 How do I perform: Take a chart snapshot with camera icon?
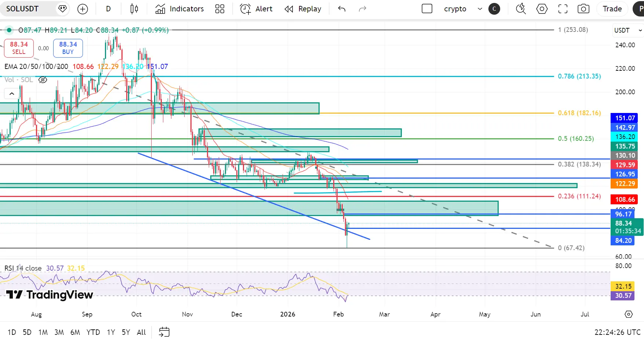coord(583,9)
